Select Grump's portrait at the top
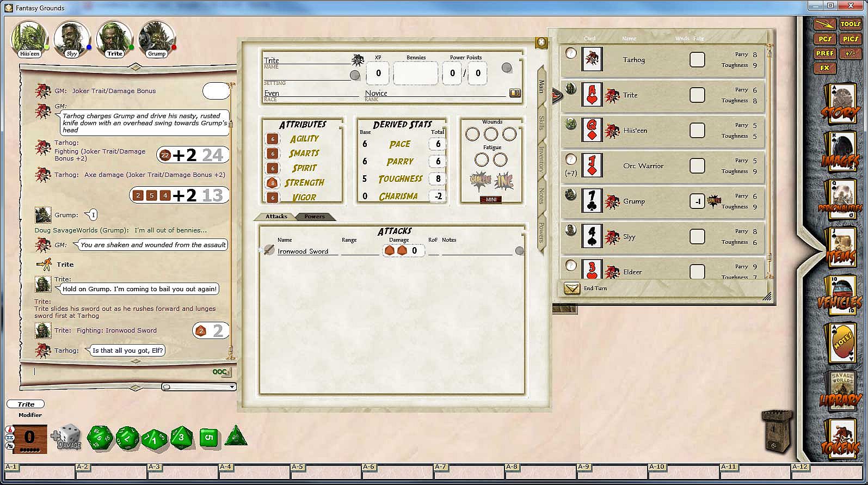868x485 pixels. pos(157,39)
